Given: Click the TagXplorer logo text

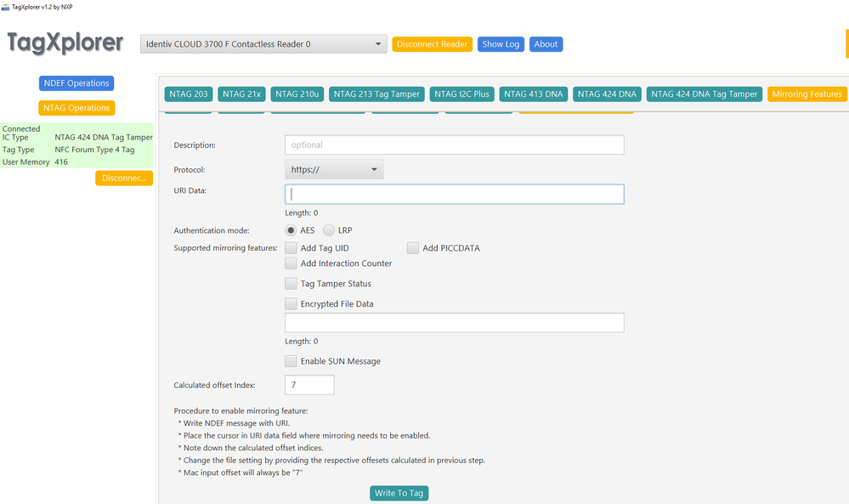Looking at the screenshot, I should (65, 43).
